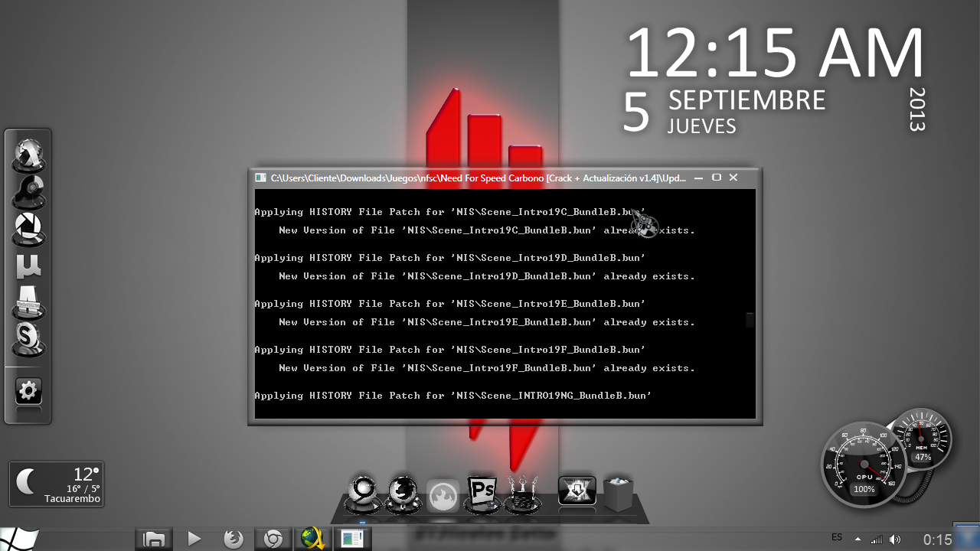
Task: Click the Applying patch line for Scene_Intro19F_BundleB.bun
Action: (450, 350)
